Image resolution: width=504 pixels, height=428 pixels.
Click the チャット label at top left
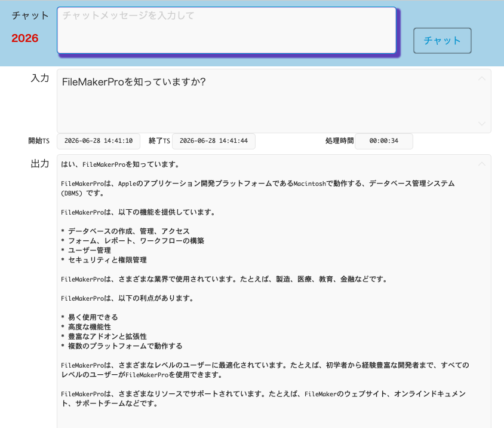point(30,16)
